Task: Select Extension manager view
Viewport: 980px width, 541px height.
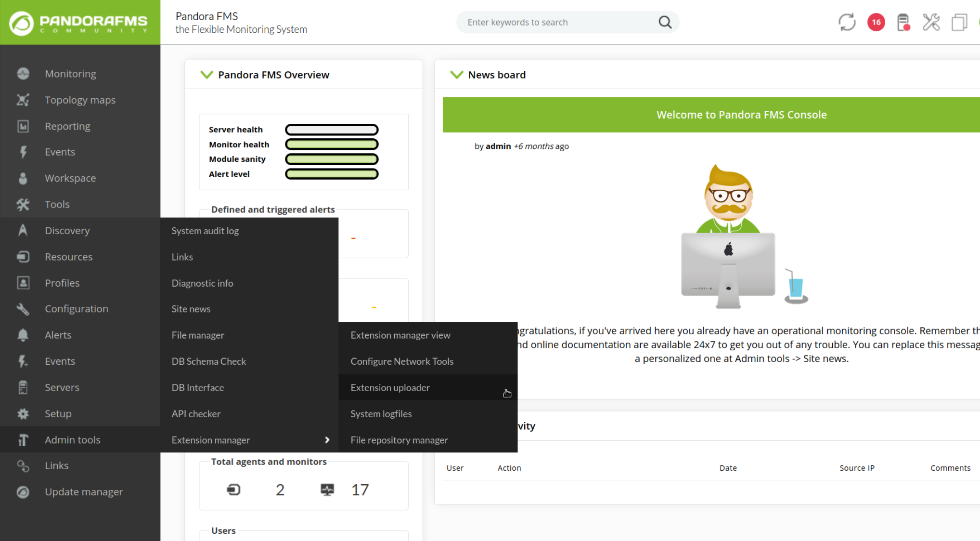Action: pyautogui.click(x=400, y=335)
